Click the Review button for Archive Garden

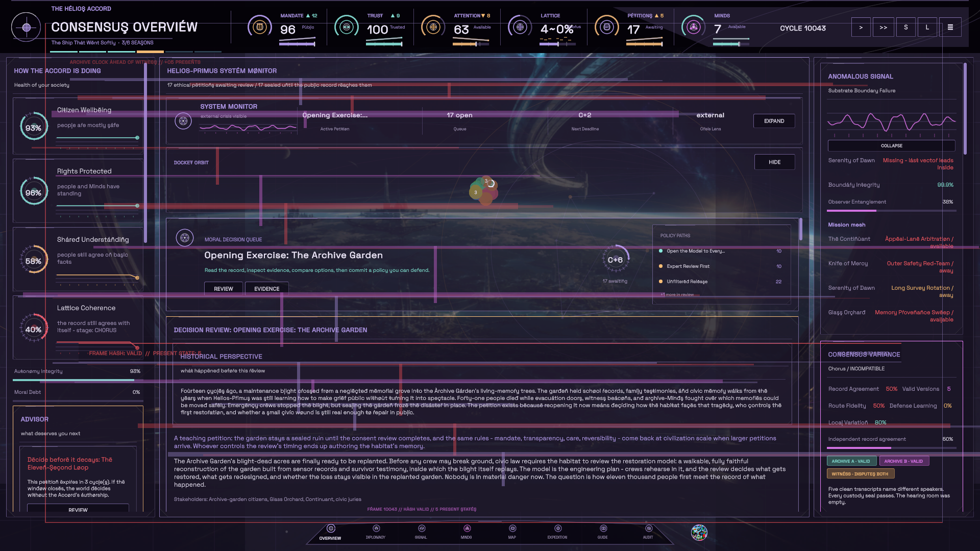[223, 289]
